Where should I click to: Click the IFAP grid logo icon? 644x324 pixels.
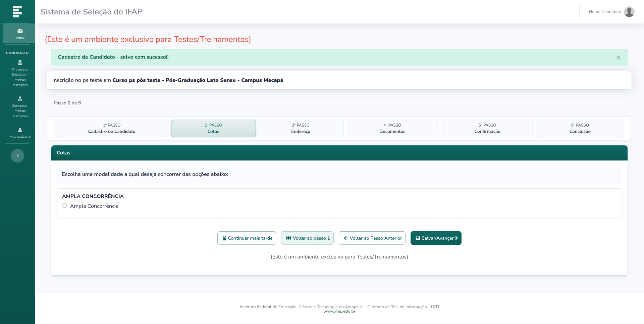pyautogui.click(x=17, y=11)
